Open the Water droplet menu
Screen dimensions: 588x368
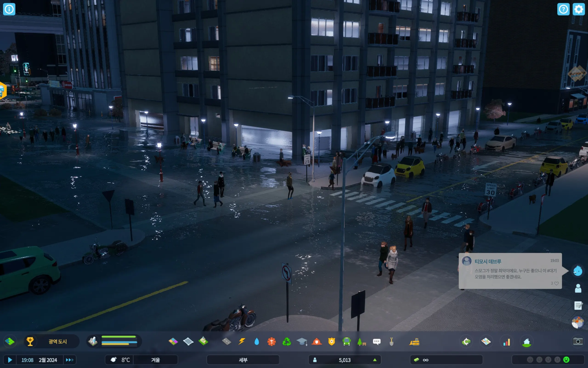(x=257, y=342)
